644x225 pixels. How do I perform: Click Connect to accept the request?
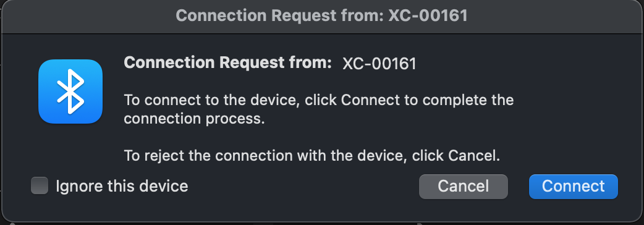[574, 187]
